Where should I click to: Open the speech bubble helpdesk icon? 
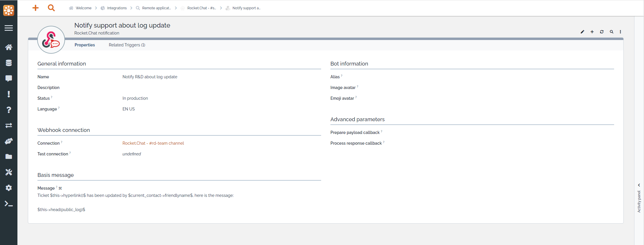(x=9, y=79)
